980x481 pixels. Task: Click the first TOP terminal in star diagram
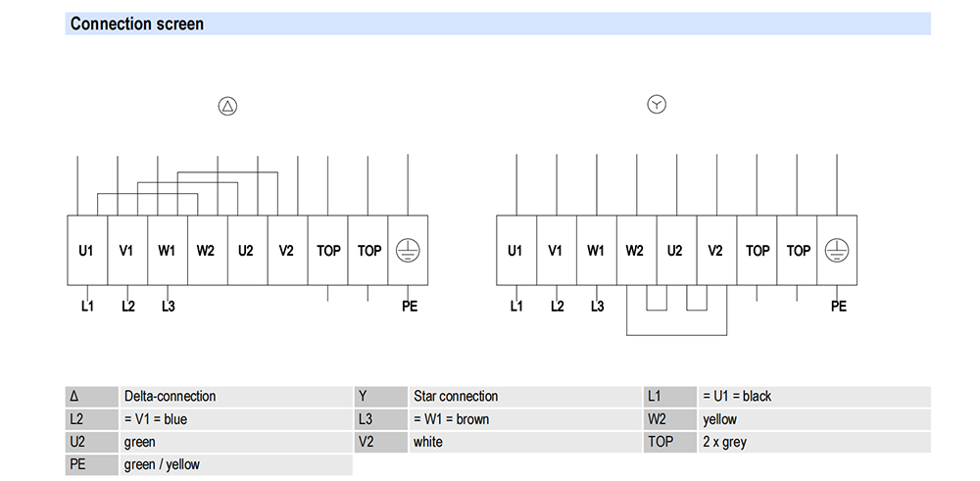(757, 251)
